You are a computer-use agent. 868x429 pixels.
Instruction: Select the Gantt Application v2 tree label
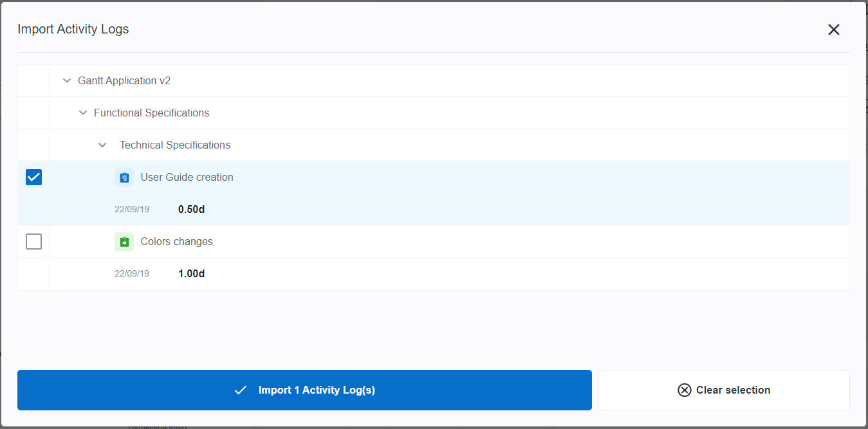(x=124, y=81)
